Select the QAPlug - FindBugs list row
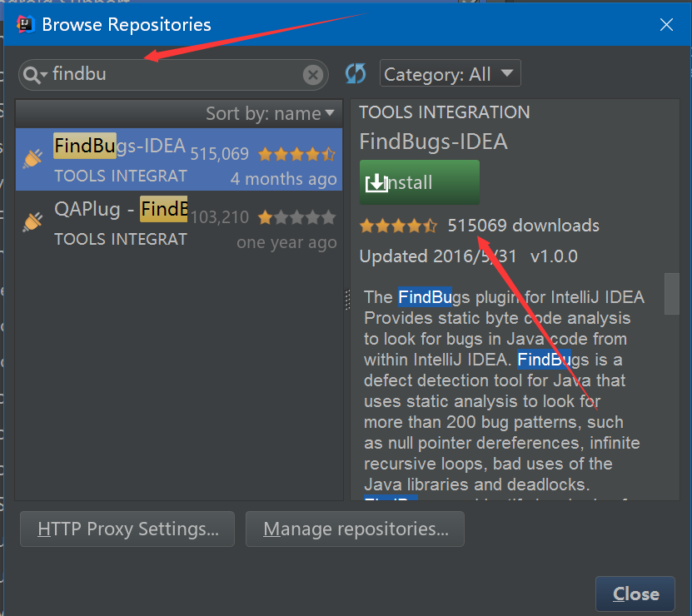The width and height of the screenshot is (692, 616). [179, 222]
